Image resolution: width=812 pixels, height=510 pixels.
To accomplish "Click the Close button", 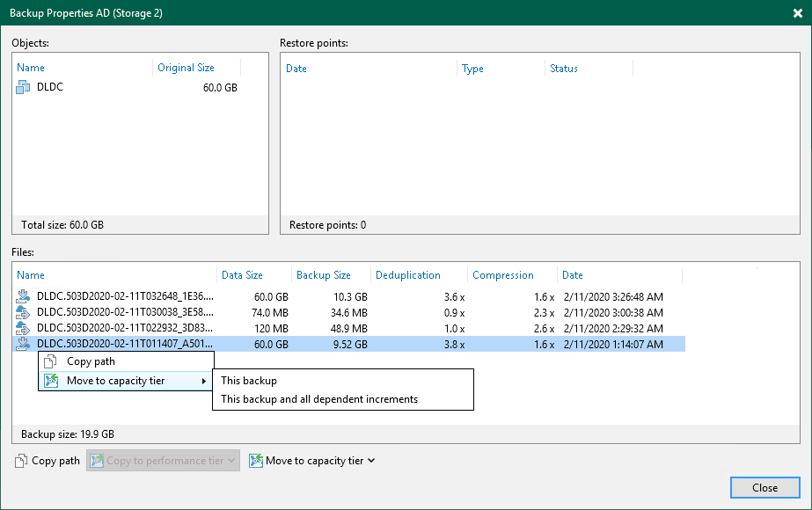I will (x=764, y=487).
